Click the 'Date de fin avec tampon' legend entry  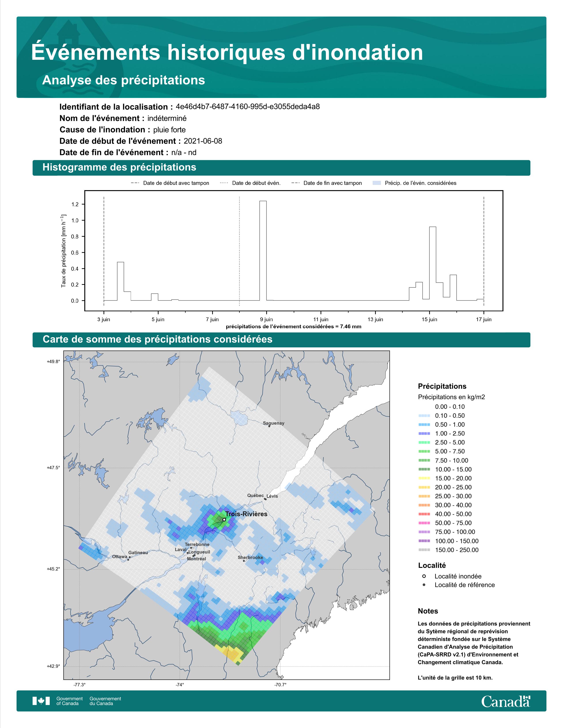click(x=326, y=183)
